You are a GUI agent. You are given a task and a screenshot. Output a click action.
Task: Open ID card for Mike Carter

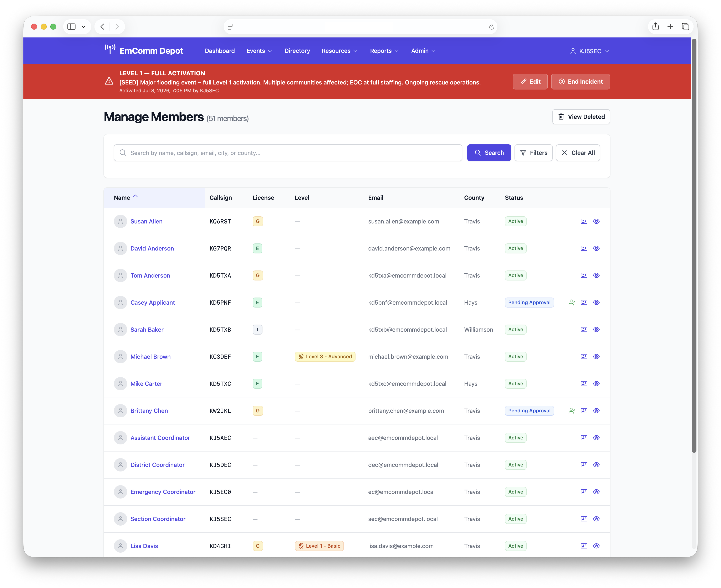pos(584,384)
